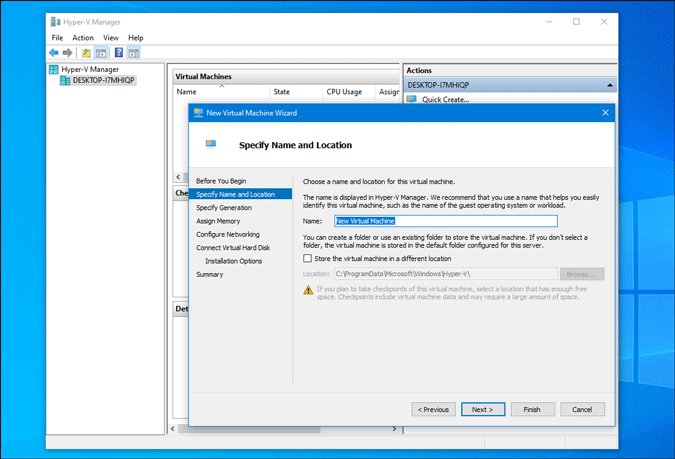Click the Next button
Image resolution: width=675 pixels, height=459 pixels.
pyautogui.click(x=483, y=409)
